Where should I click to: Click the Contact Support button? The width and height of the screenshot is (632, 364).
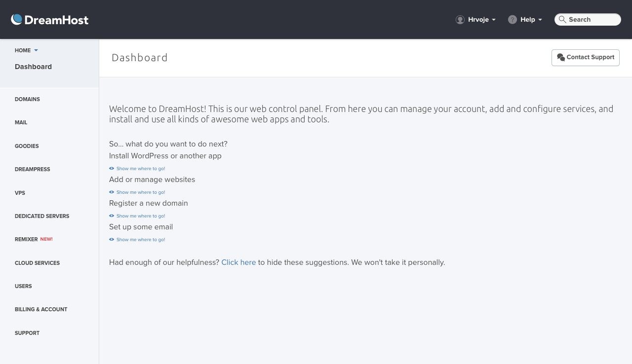(586, 58)
